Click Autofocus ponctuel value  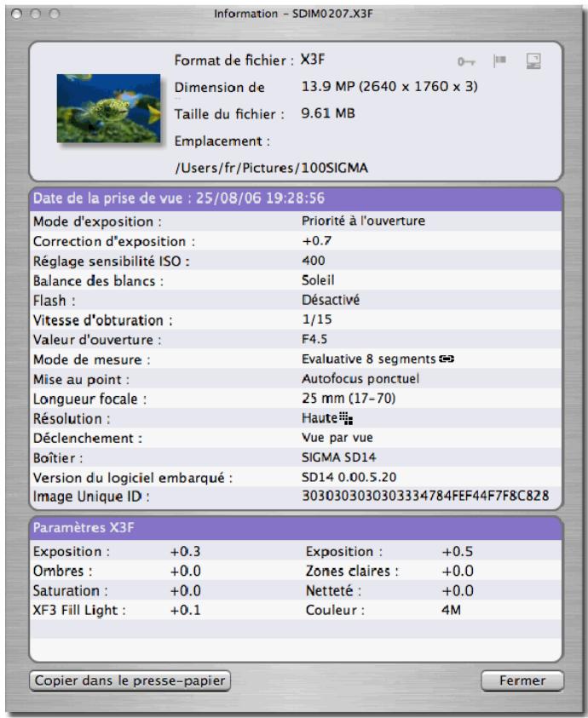click(360, 379)
